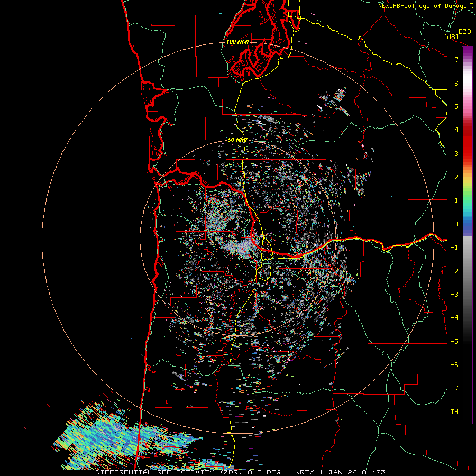The image size is (476, 476).
Task: Click the positive '3' tick on the dB scale
Action: (x=456, y=153)
